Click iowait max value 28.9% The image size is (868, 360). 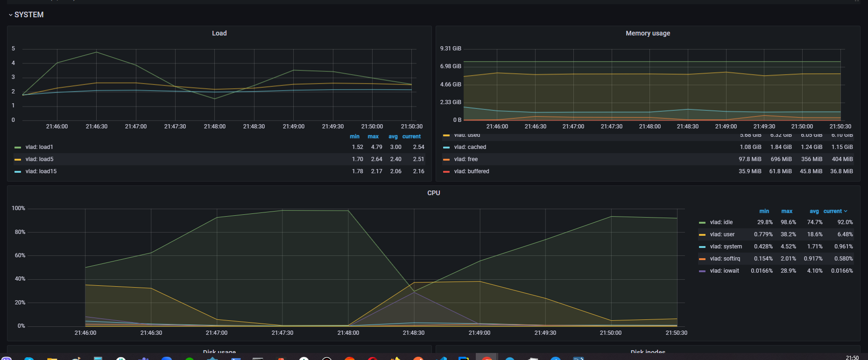tap(788, 271)
